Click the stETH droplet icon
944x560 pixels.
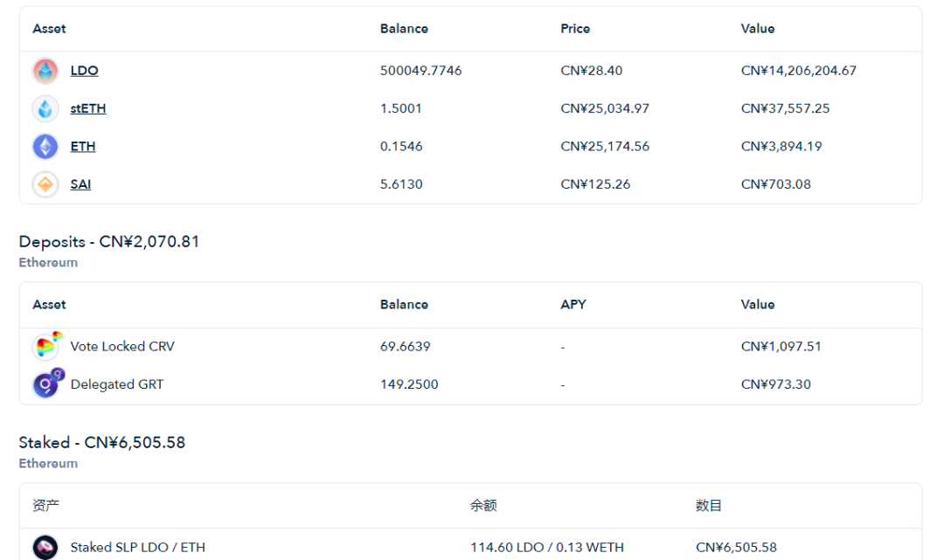[45, 108]
